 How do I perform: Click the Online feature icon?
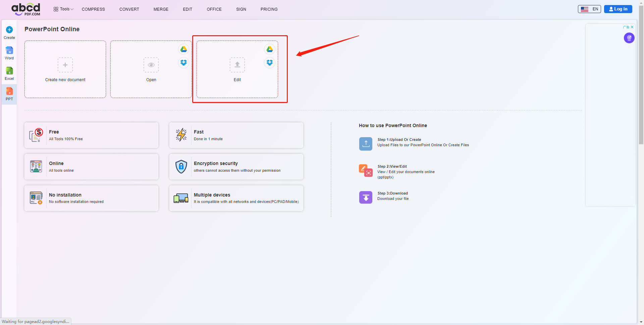(x=36, y=166)
